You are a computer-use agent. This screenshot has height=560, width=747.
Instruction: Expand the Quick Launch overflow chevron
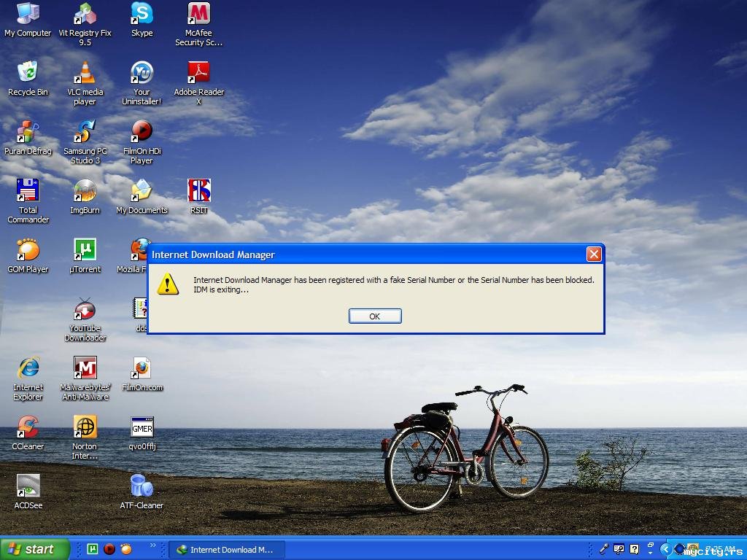[x=153, y=545]
